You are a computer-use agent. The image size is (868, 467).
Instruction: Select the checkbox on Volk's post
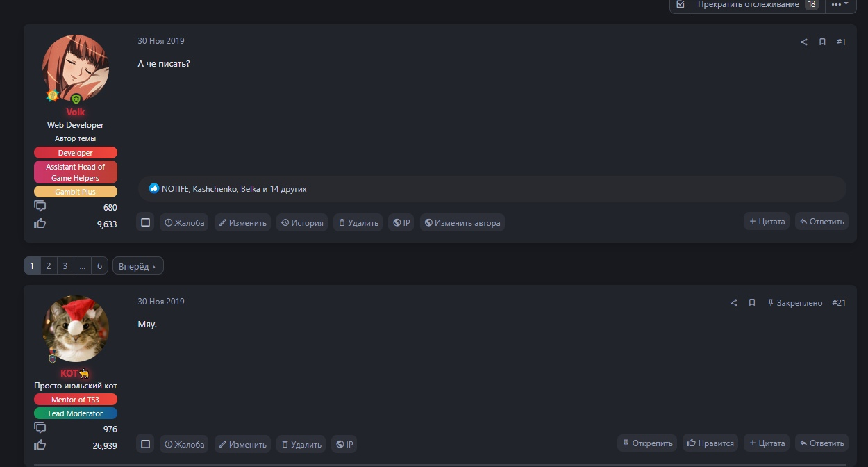[x=146, y=222]
